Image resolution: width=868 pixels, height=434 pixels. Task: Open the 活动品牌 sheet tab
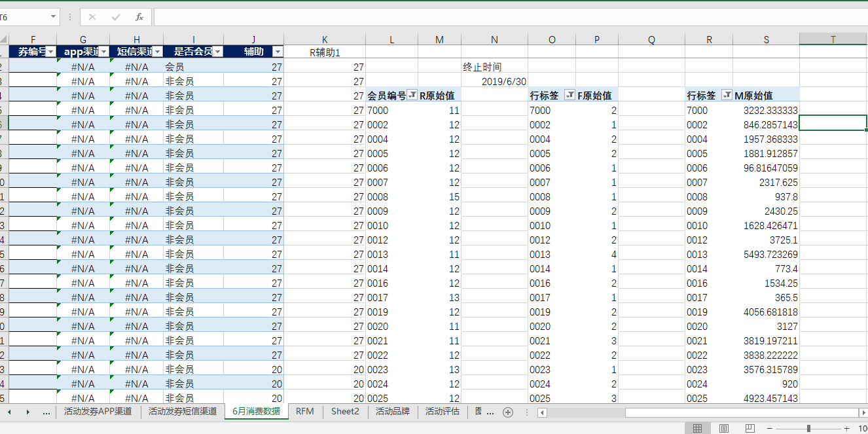pyautogui.click(x=392, y=411)
